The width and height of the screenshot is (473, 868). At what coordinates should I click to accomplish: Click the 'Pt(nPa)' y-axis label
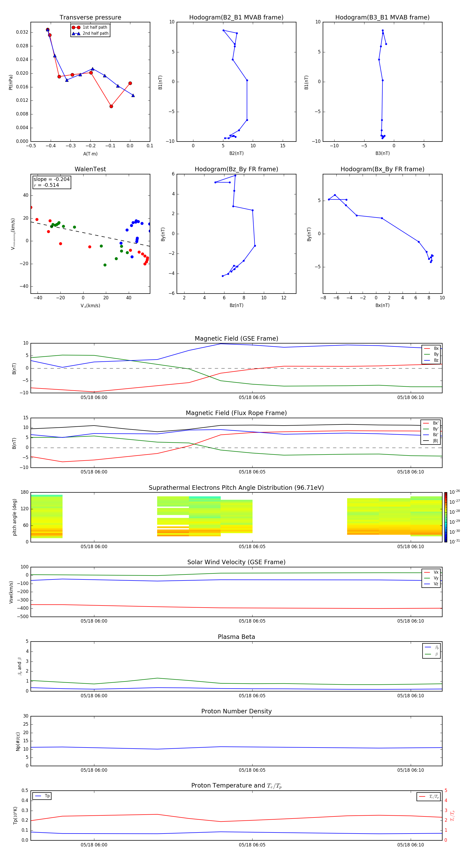(11, 82)
